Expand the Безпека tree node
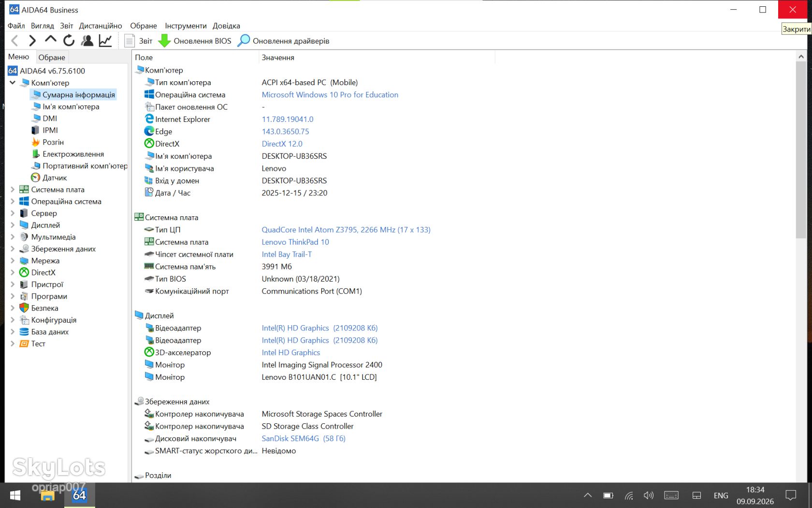 coord(13,308)
